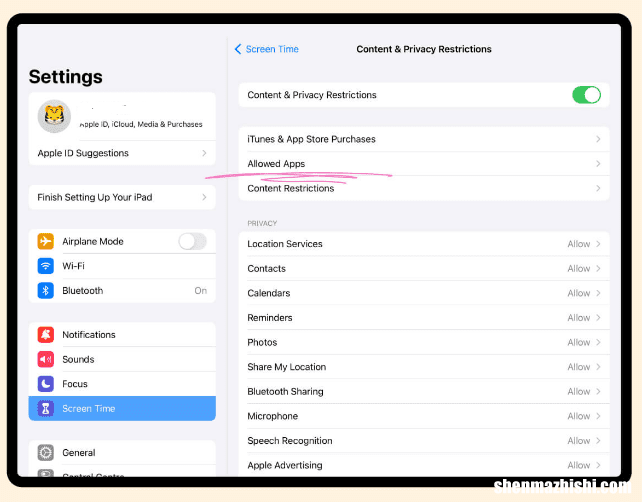Tap the tiger profile avatar

click(54, 116)
